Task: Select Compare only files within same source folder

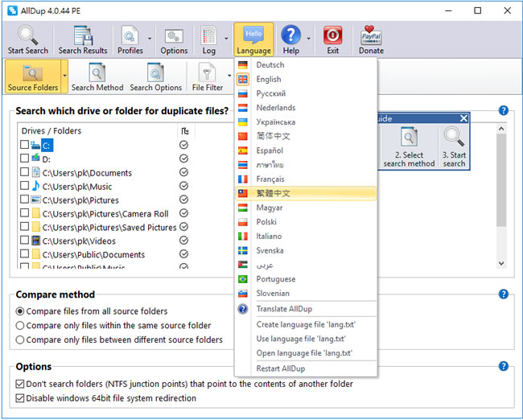Action: (20, 326)
